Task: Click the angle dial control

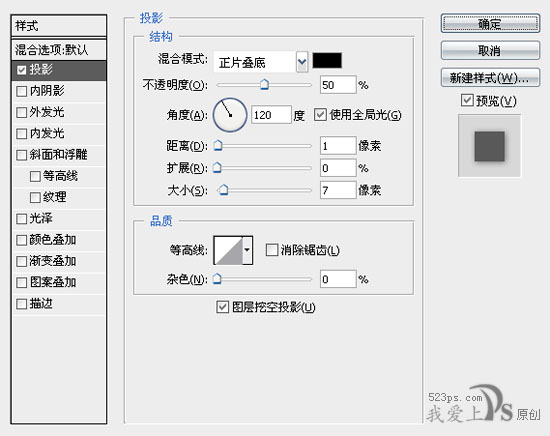Action: point(230,115)
